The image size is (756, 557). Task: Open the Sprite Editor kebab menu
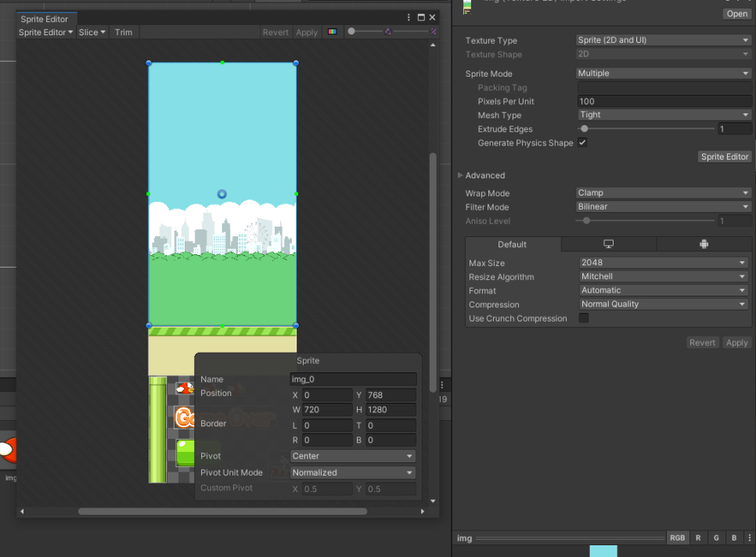pos(407,16)
